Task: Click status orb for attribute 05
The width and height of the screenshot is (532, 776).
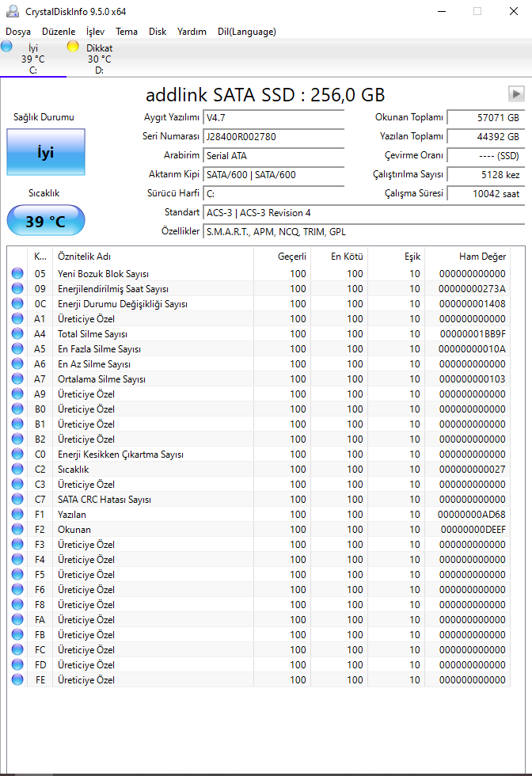Action: pyautogui.click(x=17, y=273)
